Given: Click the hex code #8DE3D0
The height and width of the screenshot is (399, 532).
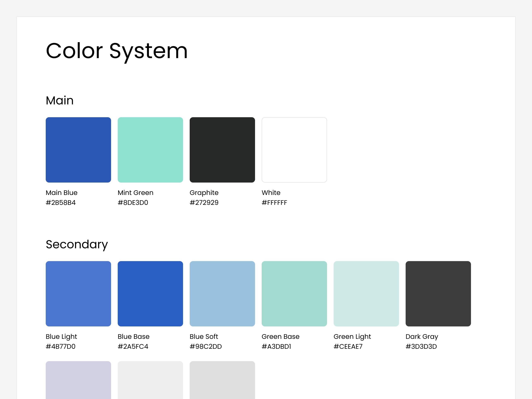Looking at the screenshot, I should (x=133, y=203).
